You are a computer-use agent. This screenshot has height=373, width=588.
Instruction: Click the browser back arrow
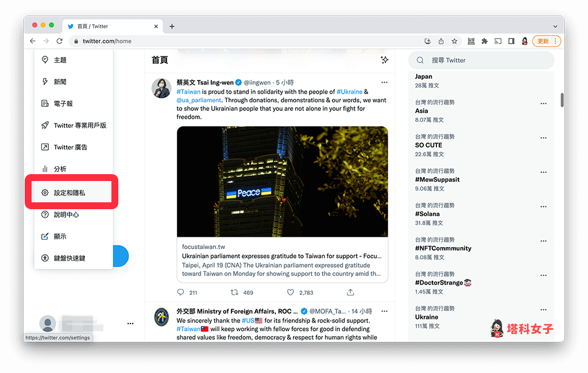tap(33, 41)
